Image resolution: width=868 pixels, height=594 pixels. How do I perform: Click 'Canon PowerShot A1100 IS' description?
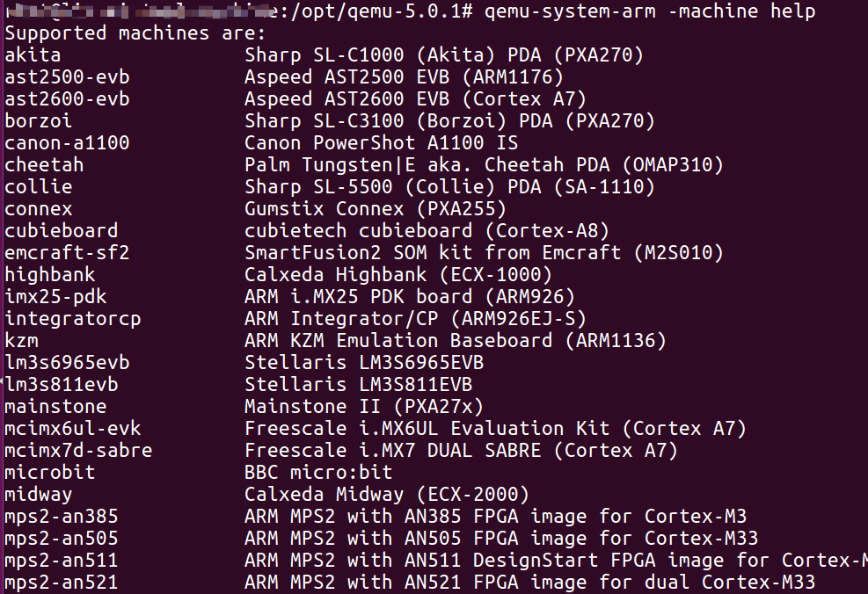click(x=382, y=142)
